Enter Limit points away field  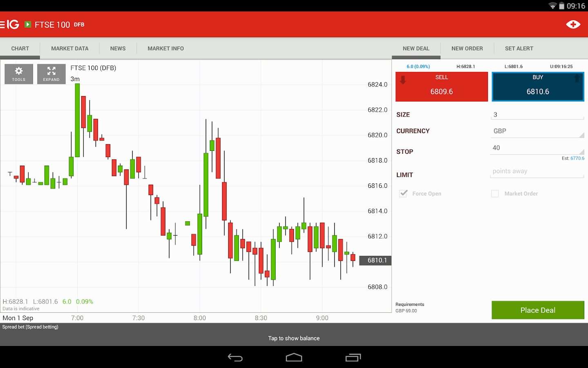(537, 171)
